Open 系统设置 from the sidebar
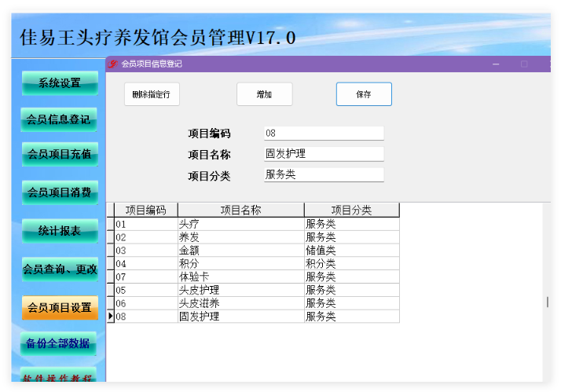Viewport: 561px width, 392px height. pyautogui.click(x=60, y=83)
